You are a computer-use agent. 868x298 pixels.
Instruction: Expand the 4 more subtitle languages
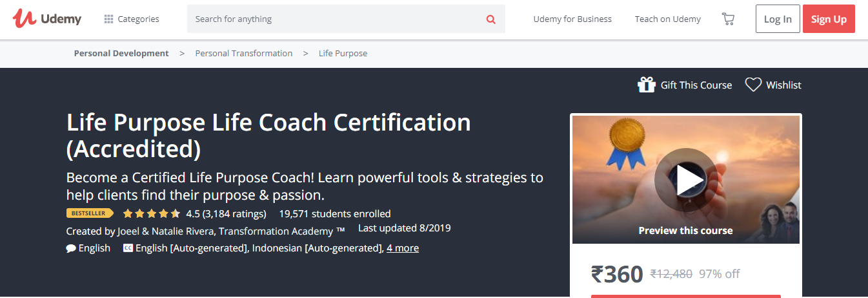(403, 248)
